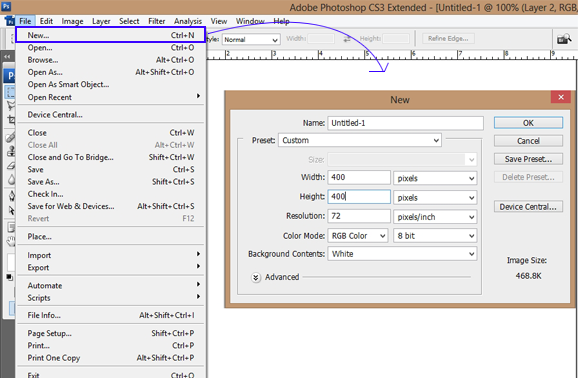Open the View menu

click(219, 21)
